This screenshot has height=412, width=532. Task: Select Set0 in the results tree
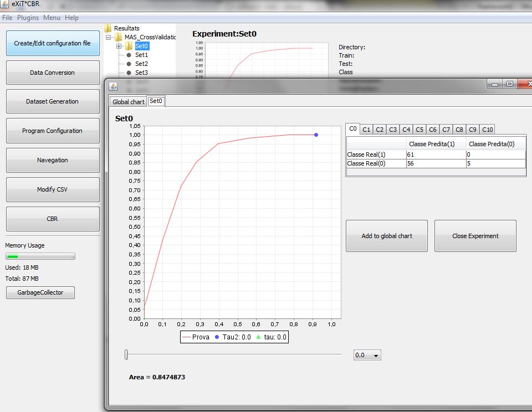[x=141, y=46]
